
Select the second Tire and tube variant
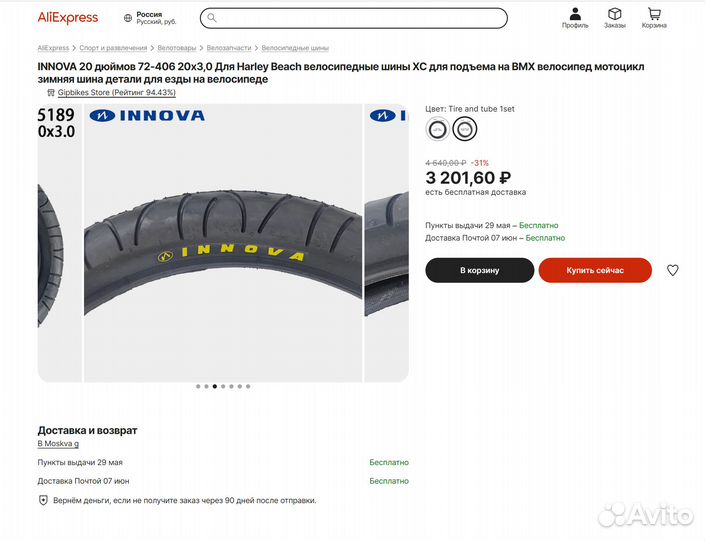pyautogui.click(x=464, y=129)
